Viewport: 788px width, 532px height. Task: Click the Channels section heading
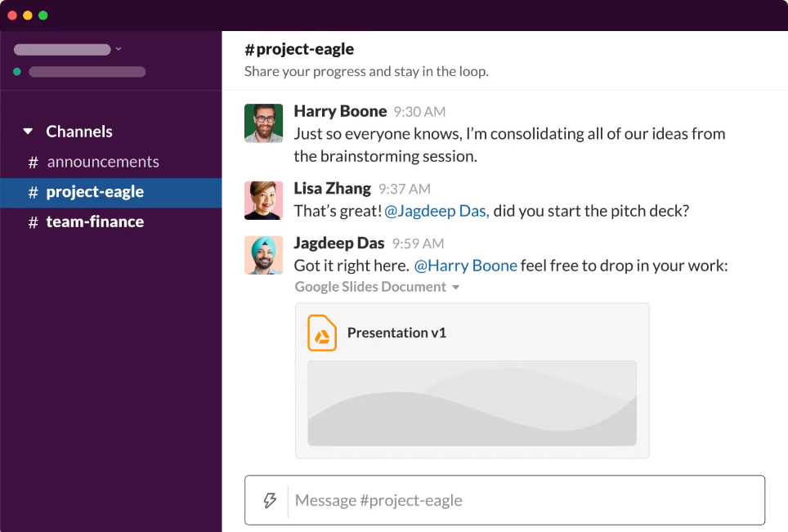click(79, 132)
